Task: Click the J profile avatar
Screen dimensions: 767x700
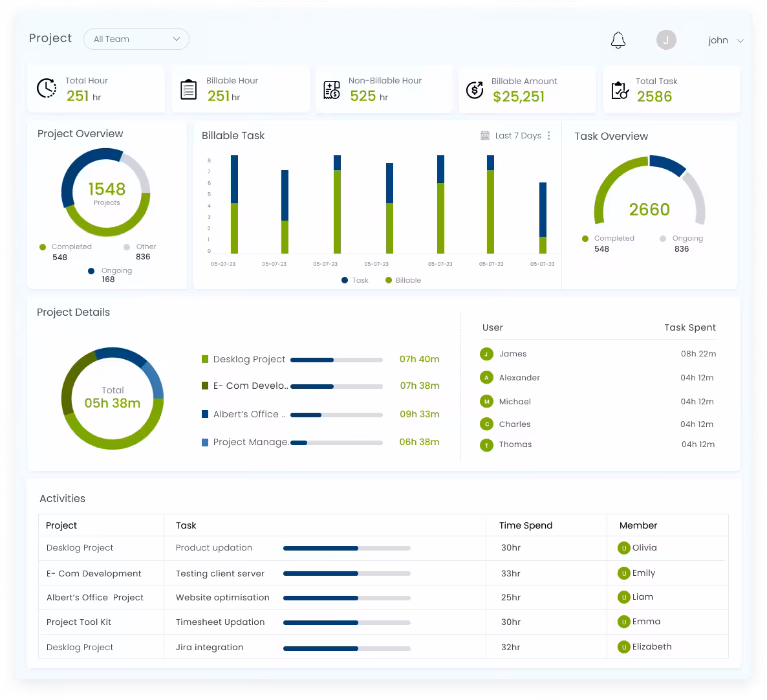Action: coord(666,40)
